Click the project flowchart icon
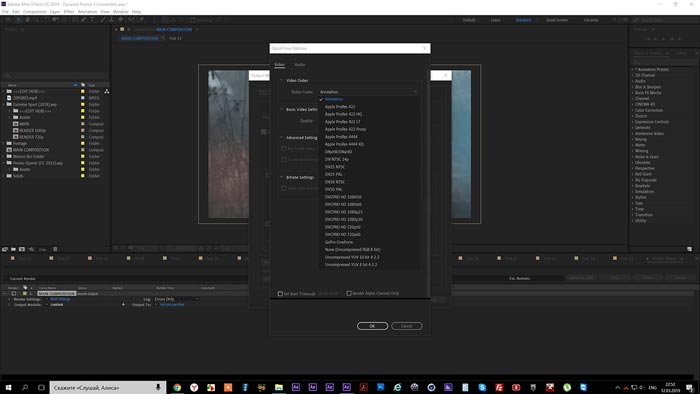700x394 pixels. [107, 91]
